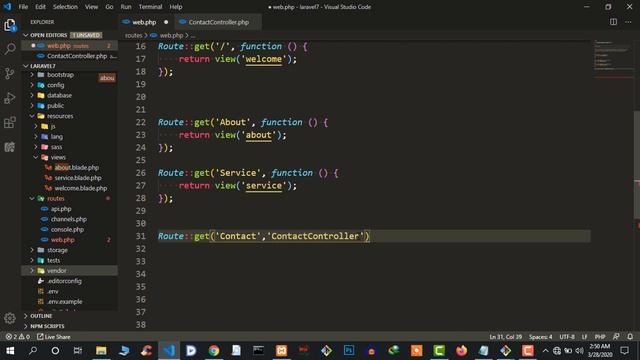
Task: Open the editor More Actions ellipsis
Action: (628, 22)
